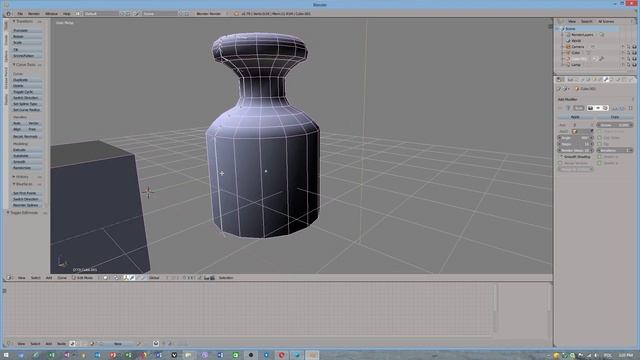Expand the Lamp entry in outliner
The image size is (640, 360).
pyautogui.click(x=562, y=64)
